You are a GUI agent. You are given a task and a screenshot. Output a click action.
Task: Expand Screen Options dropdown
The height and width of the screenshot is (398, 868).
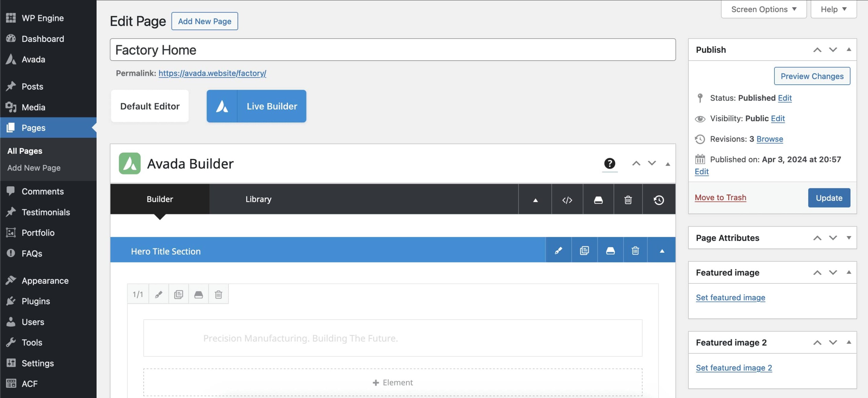click(764, 9)
